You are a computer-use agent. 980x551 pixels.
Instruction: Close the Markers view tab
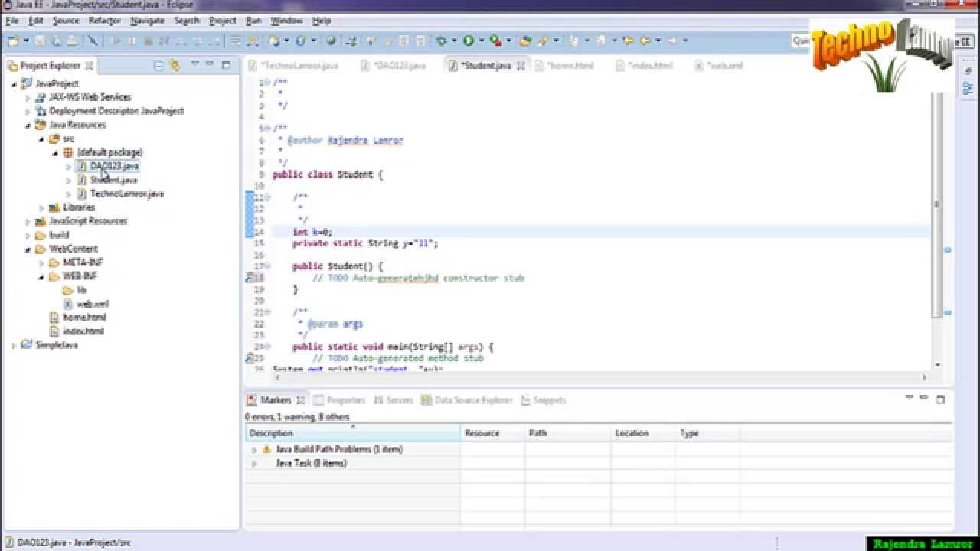click(301, 400)
